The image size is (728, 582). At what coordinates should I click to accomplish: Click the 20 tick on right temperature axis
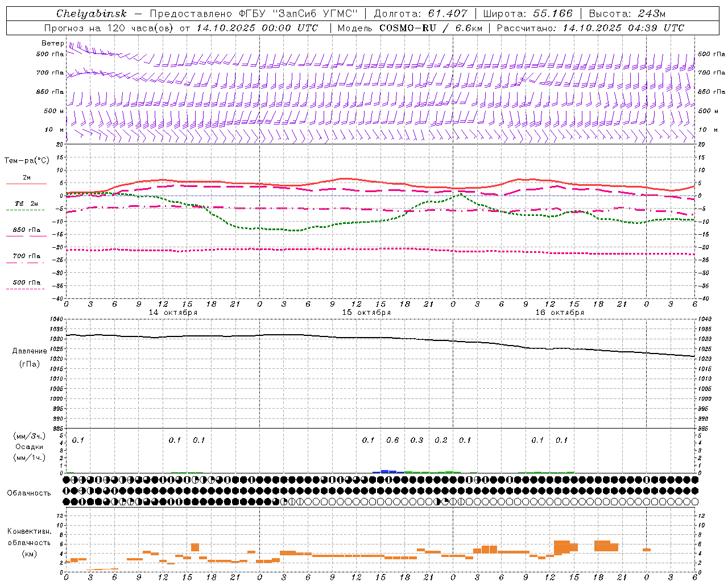tap(701, 144)
